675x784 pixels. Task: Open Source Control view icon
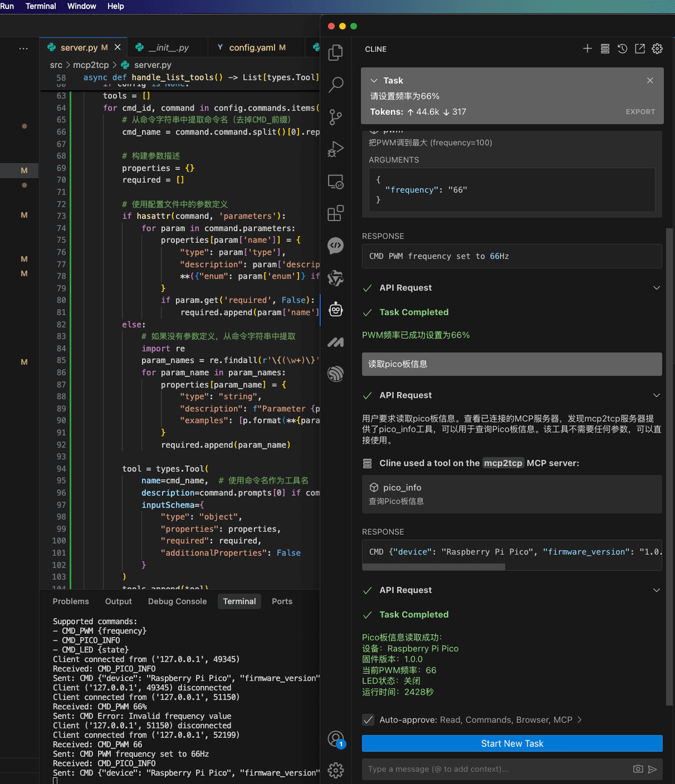pyautogui.click(x=336, y=117)
